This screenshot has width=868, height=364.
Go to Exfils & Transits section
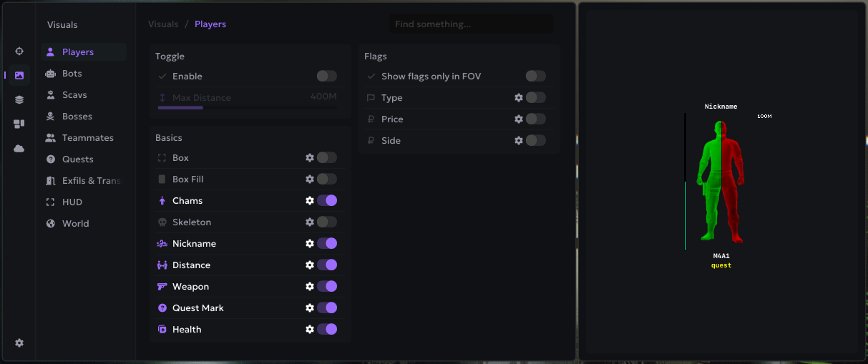(89, 181)
